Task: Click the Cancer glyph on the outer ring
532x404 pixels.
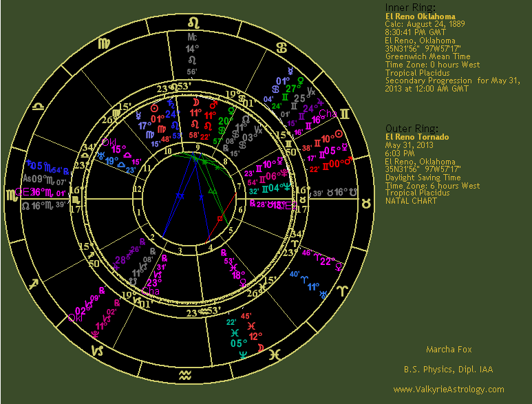Action: (281, 47)
